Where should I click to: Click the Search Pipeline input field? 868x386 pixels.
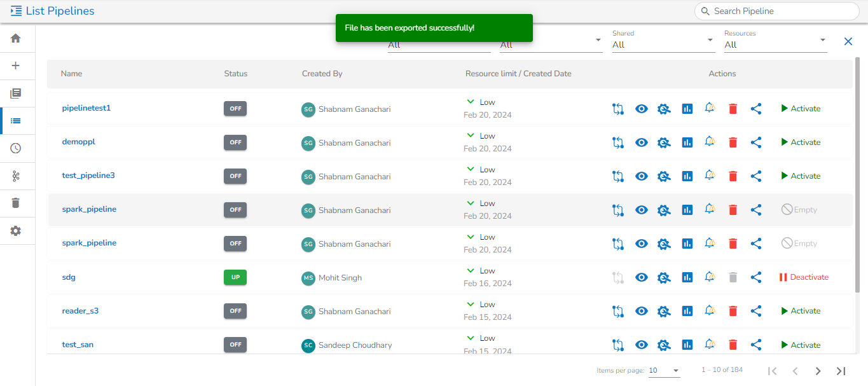(x=782, y=11)
